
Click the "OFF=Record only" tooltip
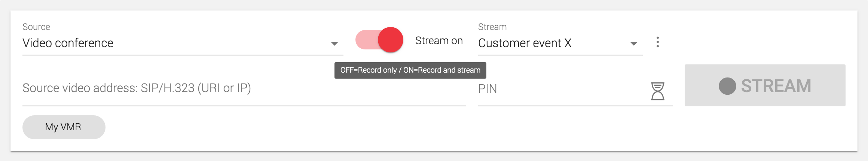pos(410,70)
